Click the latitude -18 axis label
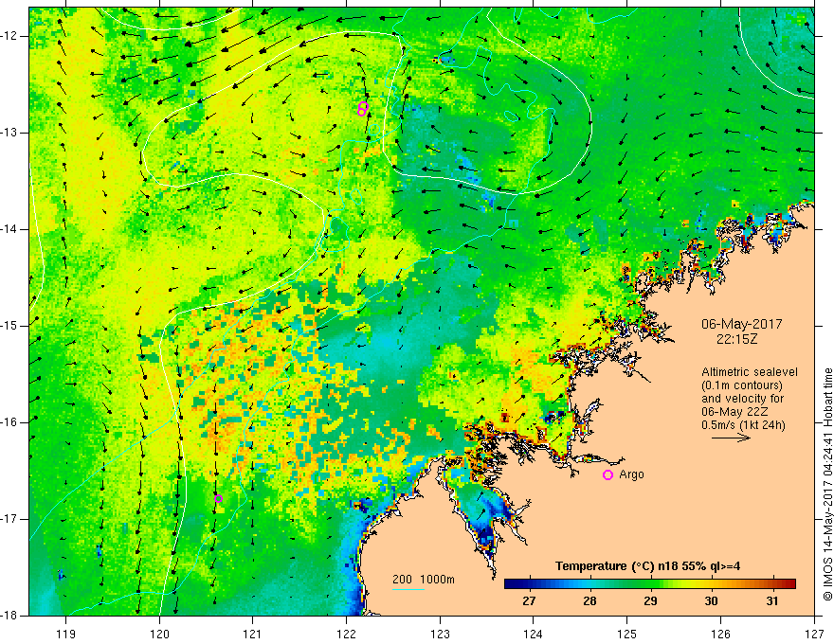The width and height of the screenshot is (834, 644). [9, 616]
